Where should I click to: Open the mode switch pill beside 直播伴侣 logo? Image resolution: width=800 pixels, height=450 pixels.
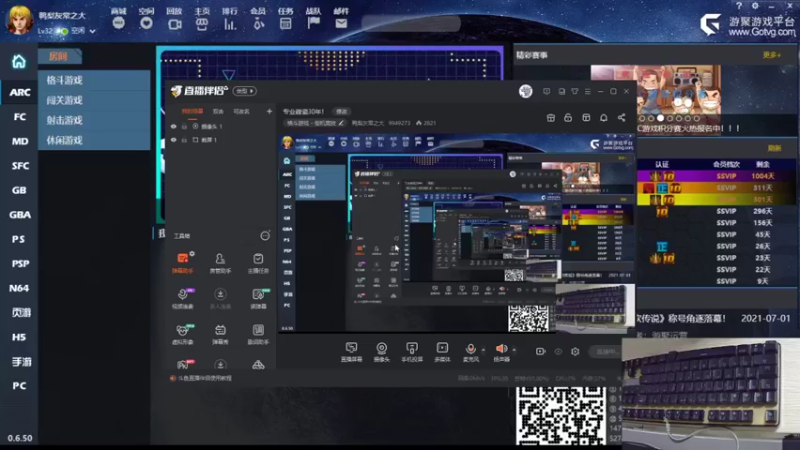[x=245, y=91]
